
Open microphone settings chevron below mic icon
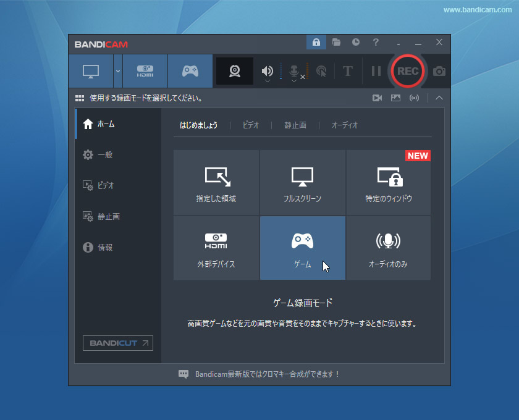[294, 81]
